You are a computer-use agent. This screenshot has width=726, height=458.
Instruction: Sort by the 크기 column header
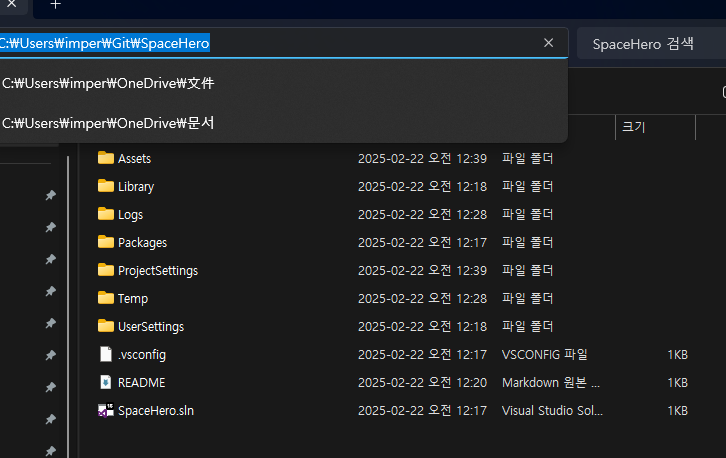pos(655,127)
